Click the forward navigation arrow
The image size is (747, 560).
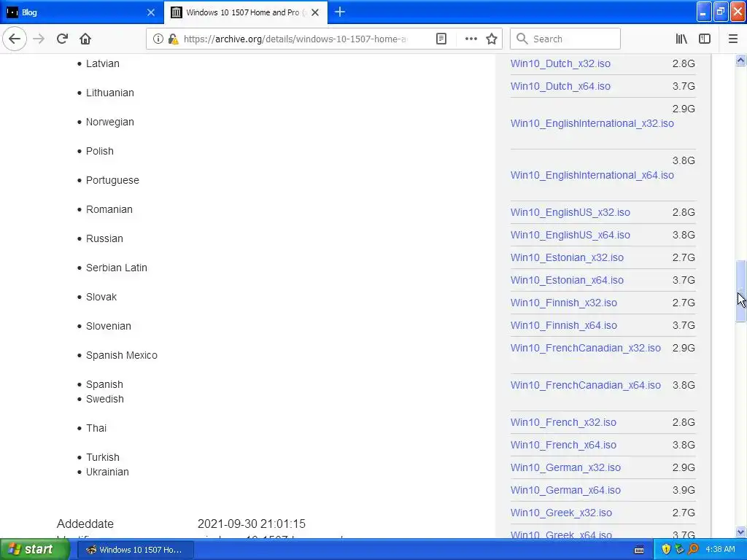[x=39, y=39]
